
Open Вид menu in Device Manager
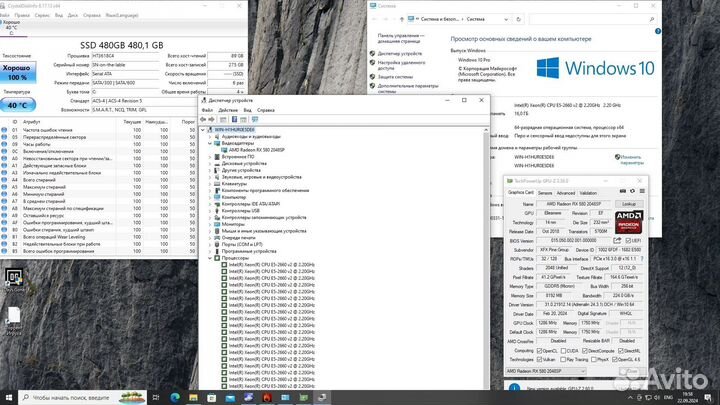pyautogui.click(x=248, y=110)
